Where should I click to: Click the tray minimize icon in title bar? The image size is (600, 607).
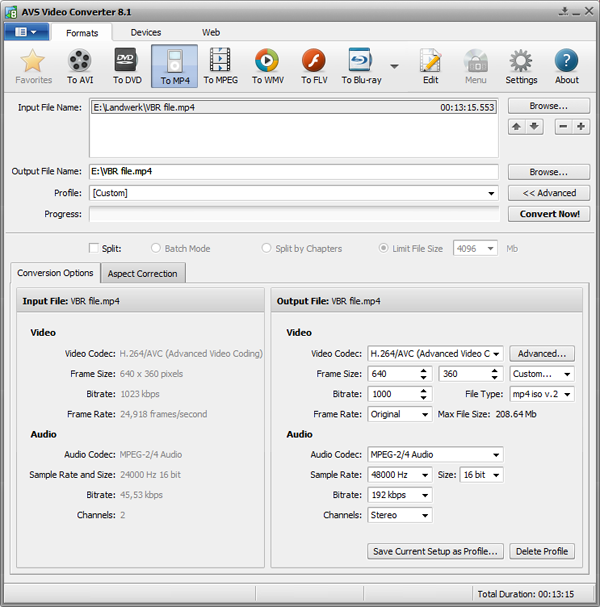coord(564,11)
